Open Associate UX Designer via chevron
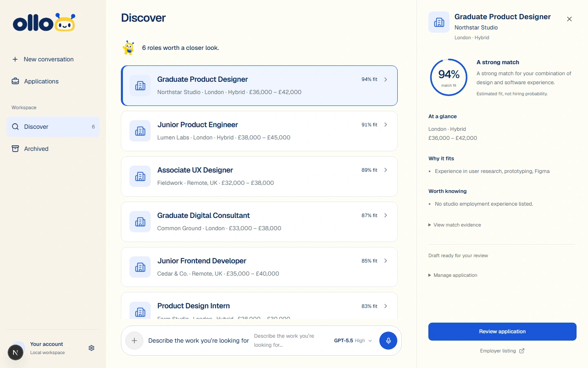 coord(385,170)
